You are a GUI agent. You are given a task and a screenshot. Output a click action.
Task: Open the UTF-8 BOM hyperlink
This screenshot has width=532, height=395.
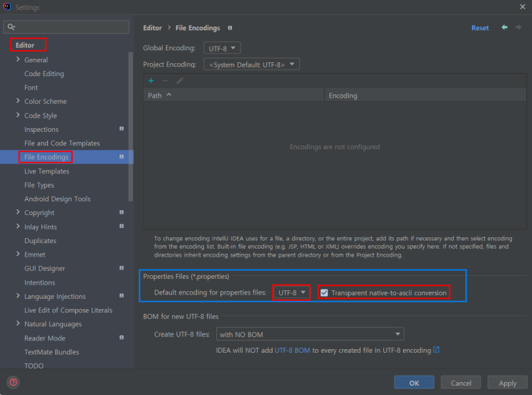tap(292, 350)
